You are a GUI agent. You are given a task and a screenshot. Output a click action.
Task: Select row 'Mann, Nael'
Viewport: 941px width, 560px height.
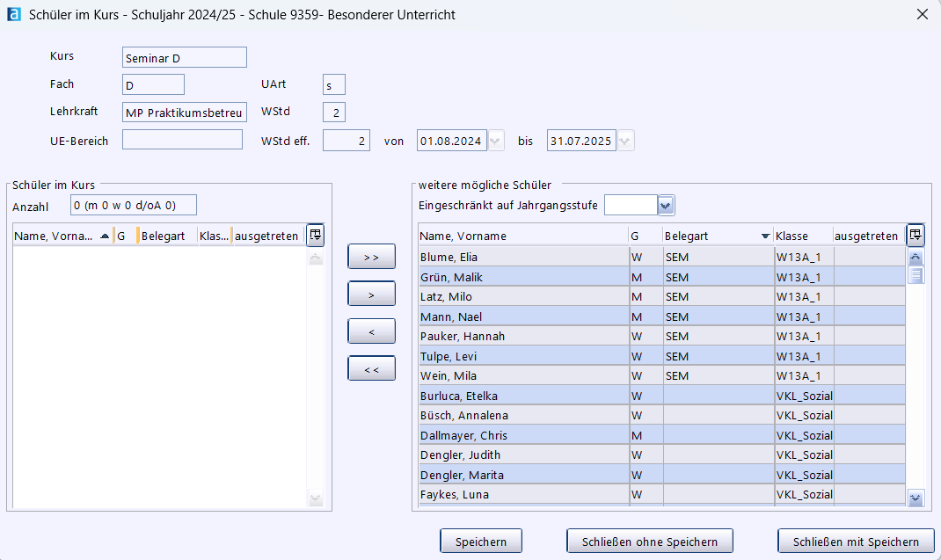coord(661,316)
